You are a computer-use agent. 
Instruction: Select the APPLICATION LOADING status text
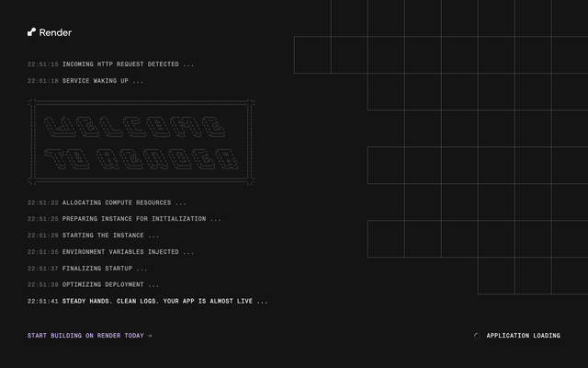coord(523,335)
